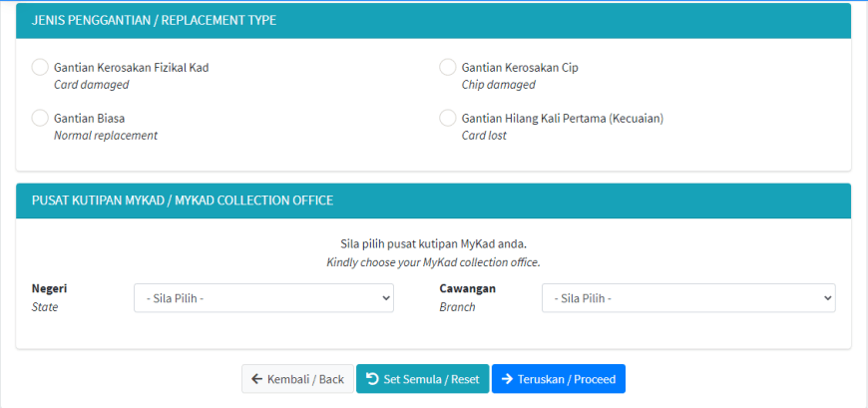Choose Gantian Hilang Kali Pertama option
Viewport: 868px width, 408px height.
(x=447, y=118)
